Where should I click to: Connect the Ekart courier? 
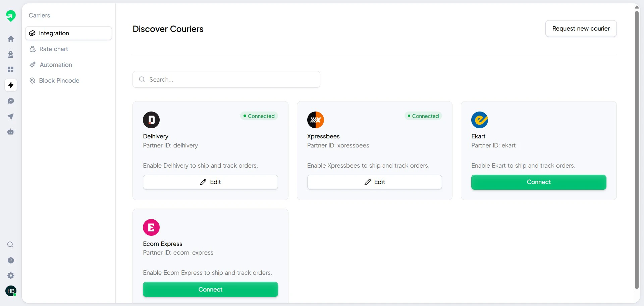539,182
